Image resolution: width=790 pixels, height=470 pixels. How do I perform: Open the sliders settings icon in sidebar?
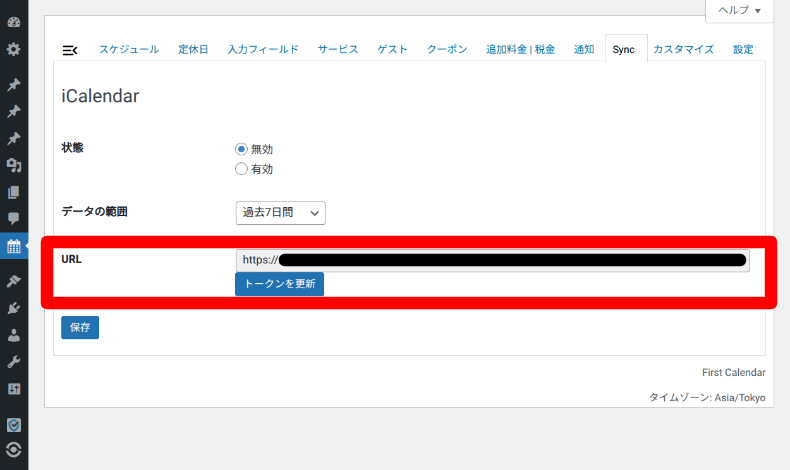pyautogui.click(x=14, y=389)
